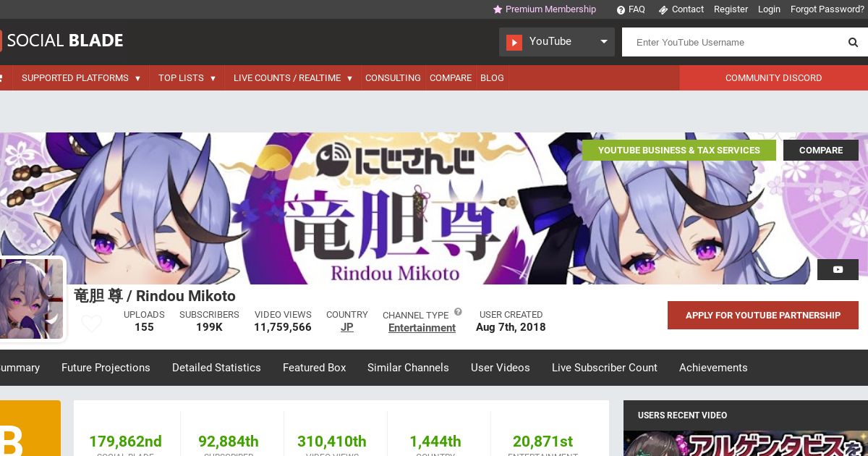
Task: Switch to the Live Subscriber Count tab
Action: (x=605, y=368)
